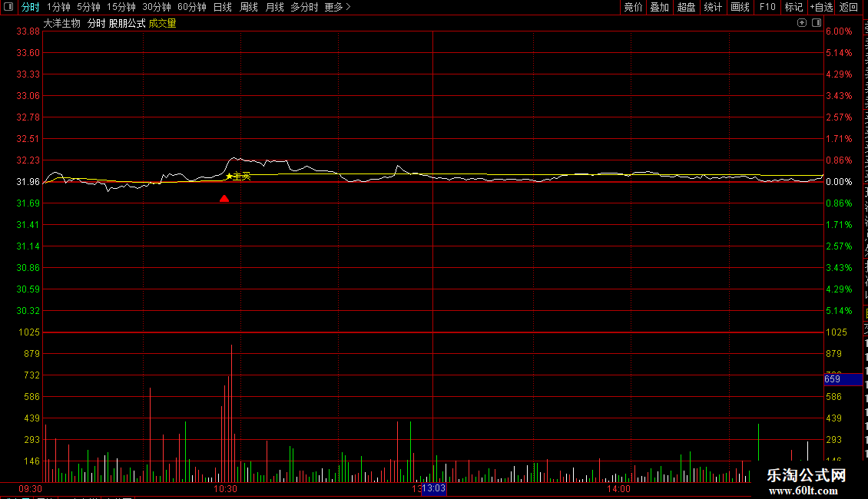The width and height of the screenshot is (868, 499).
Task: Click the yellow star 主买 marker
Action: 239,176
